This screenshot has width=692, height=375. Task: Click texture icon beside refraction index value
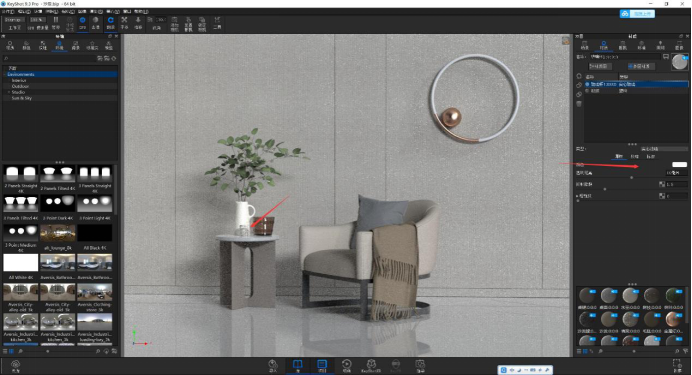pos(662,184)
